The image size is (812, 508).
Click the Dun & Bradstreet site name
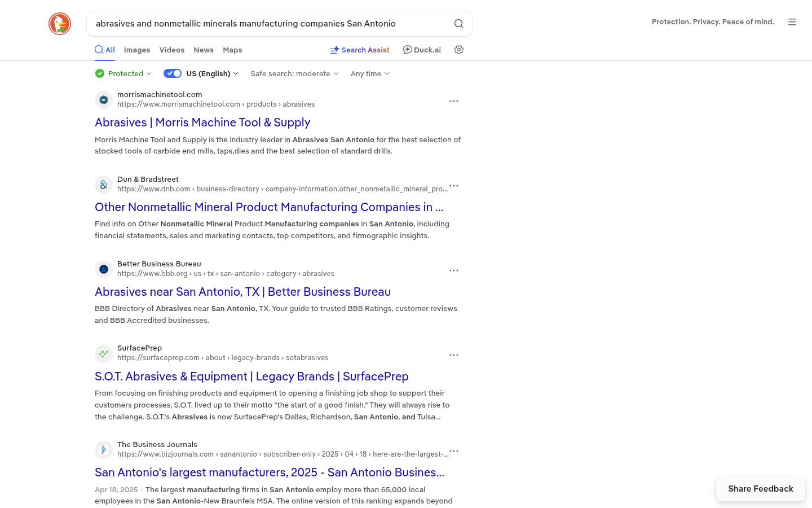pos(148,179)
